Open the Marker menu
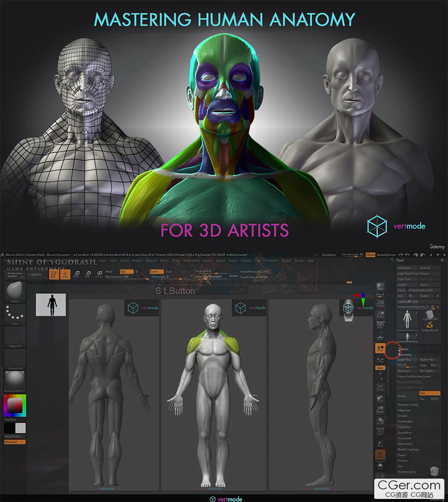The height and width of the screenshot is (502, 448). 137,261
